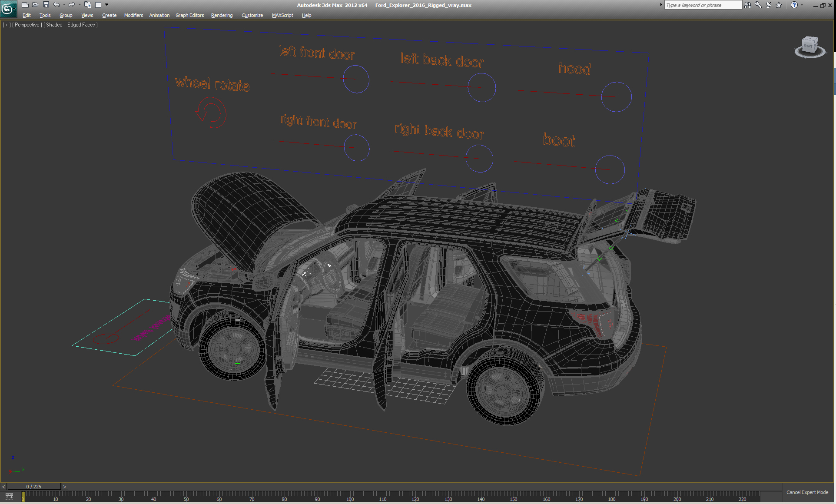Click the Cancel Expert Mode button
Viewport: 836px width, 504px height.
coord(807,492)
